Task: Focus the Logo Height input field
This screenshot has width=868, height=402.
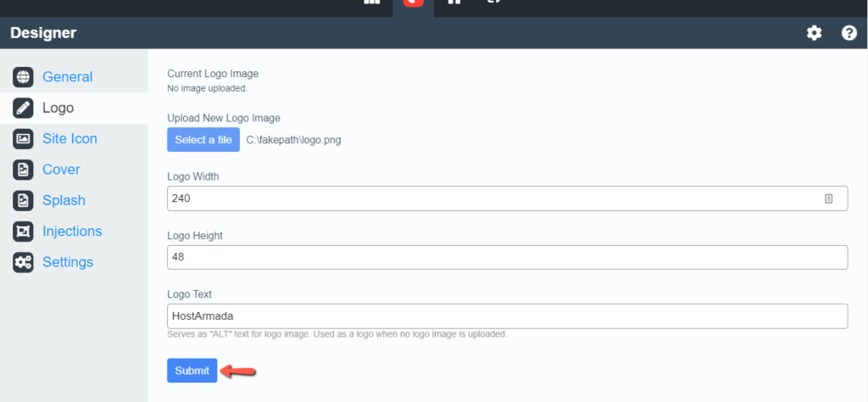Action: (507, 258)
